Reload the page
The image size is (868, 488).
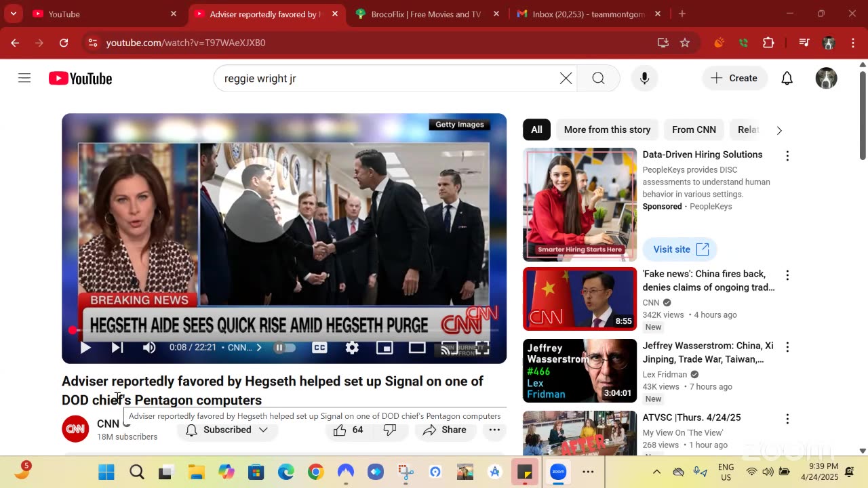pos(64,43)
